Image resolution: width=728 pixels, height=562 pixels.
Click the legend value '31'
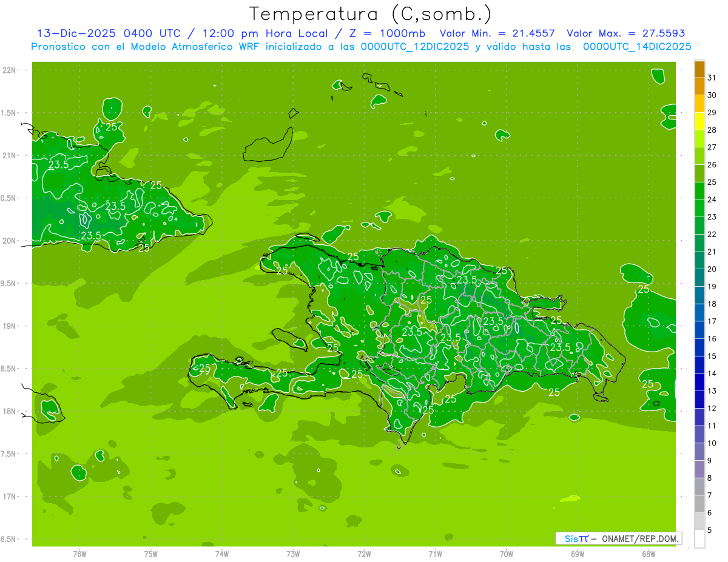(x=712, y=78)
